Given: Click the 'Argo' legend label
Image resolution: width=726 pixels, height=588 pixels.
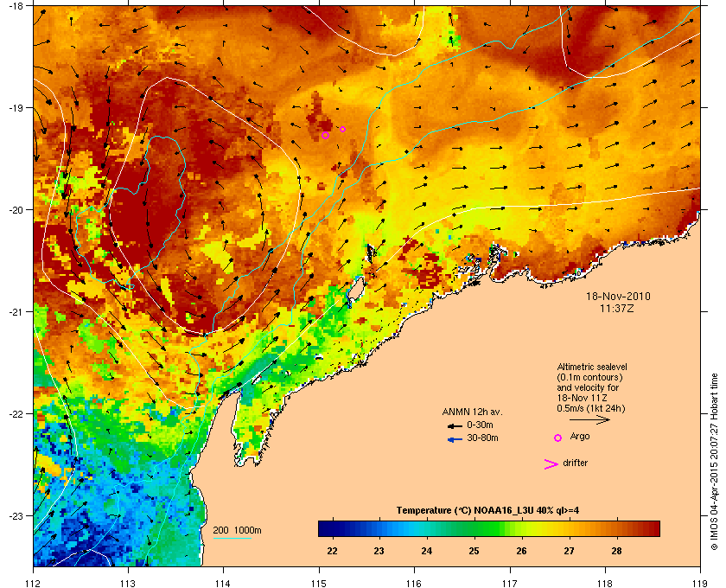Looking at the screenshot, I should click(580, 436).
